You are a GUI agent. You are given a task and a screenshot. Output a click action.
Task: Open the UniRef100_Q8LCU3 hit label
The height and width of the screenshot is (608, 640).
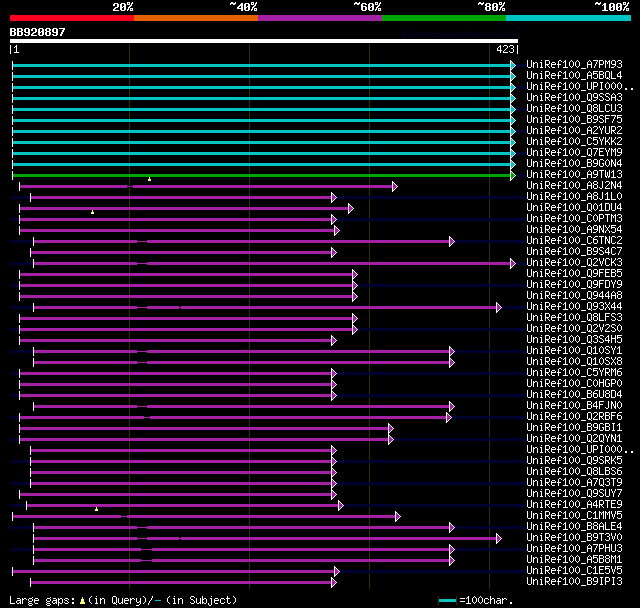click(x=574, y=109)
